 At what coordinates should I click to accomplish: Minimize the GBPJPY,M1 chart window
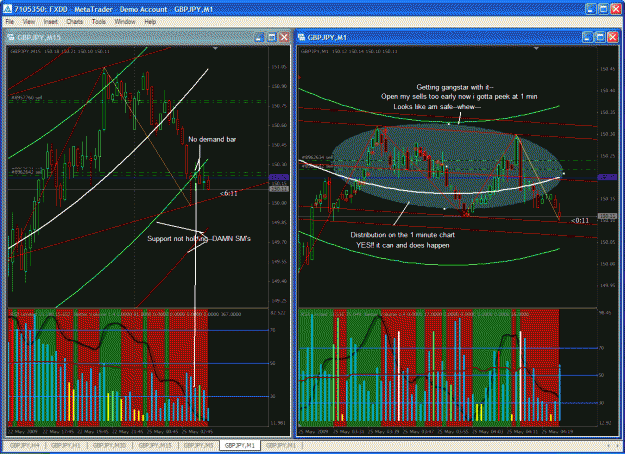pyautogui.click(x=588, y=37)
